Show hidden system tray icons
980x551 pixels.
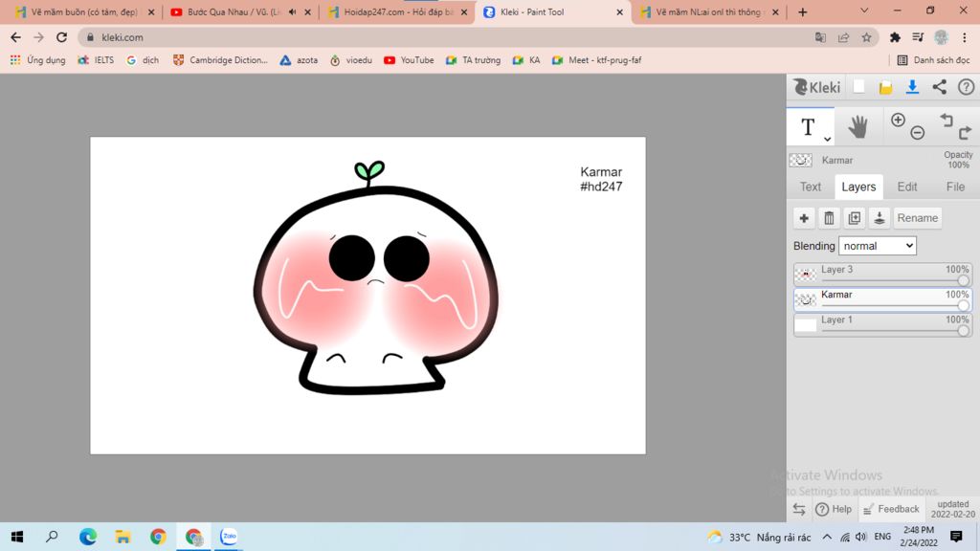827,537
